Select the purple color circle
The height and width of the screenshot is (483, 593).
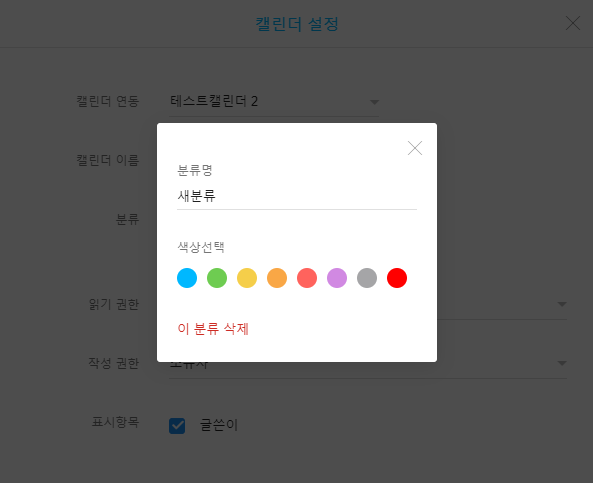[x=337, y=278]
